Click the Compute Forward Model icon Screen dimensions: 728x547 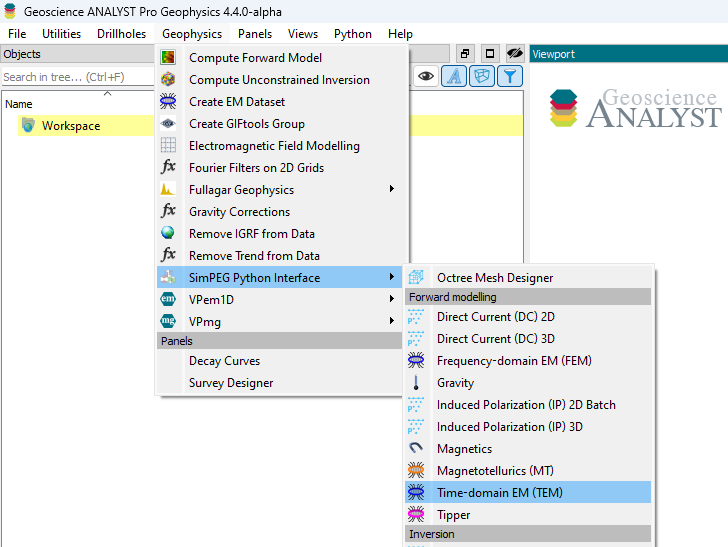tap(168, 58)
